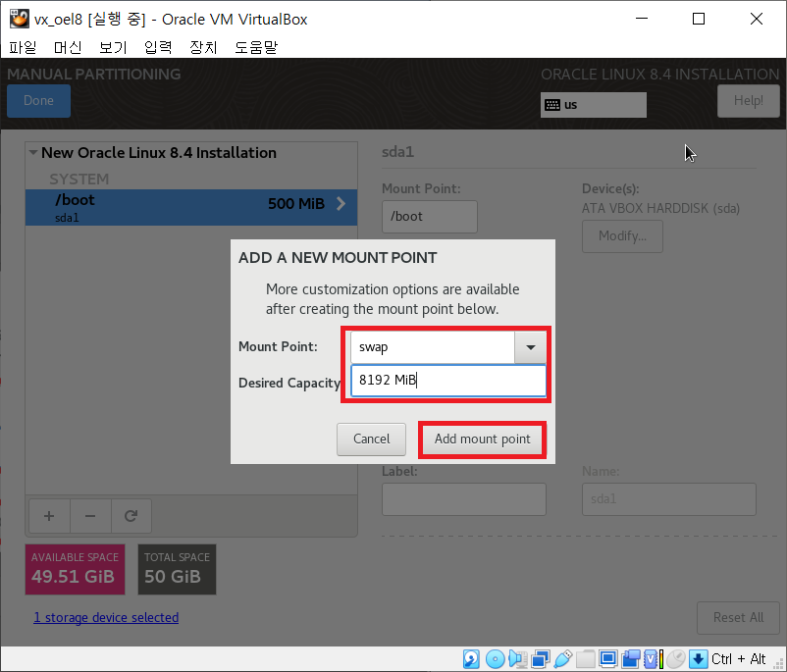787x672 pixels.
Task: Click the display settings status icon
Action: point(607,658)
